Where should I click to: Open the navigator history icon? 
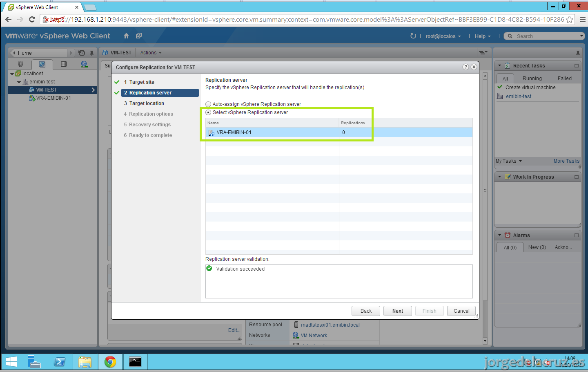click(82, 53)
